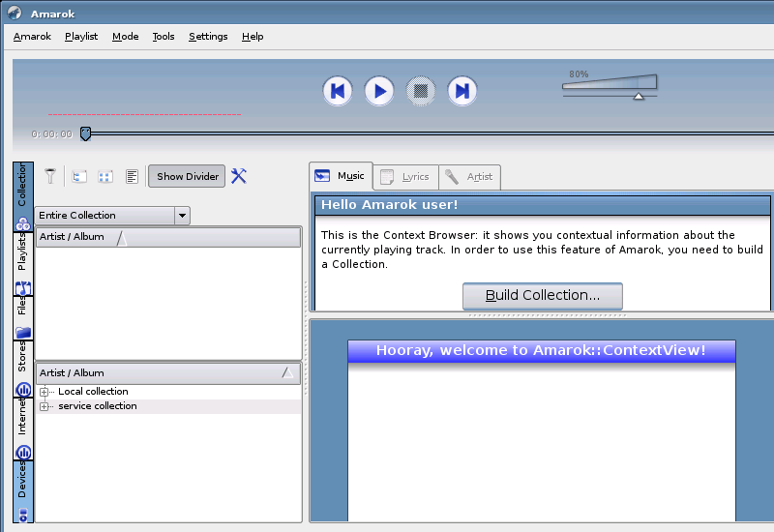The width and height of the screenshot is (774, 532).
Task: Click the 0:00:00 elapsed time label
Action: point(52,133)
